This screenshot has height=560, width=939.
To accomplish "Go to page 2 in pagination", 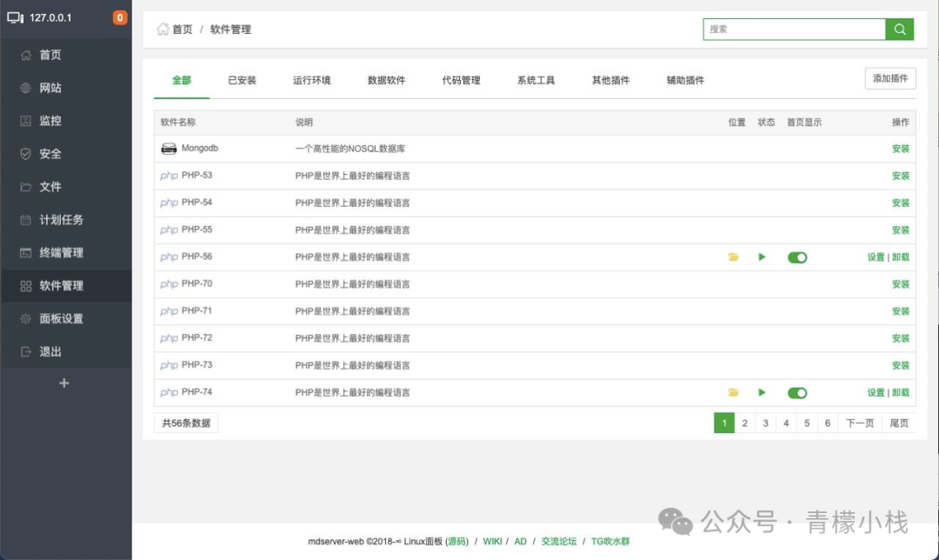I will pos(745,423).
